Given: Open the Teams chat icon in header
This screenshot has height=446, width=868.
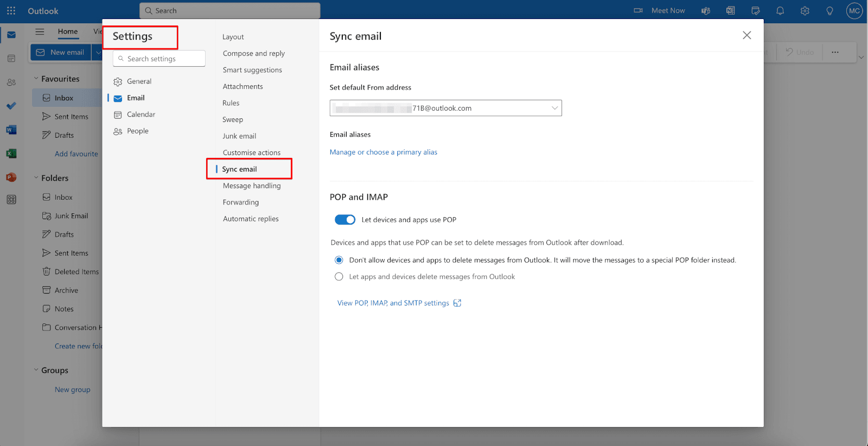Looking at the screenshot, I should [x=706, y=11].
